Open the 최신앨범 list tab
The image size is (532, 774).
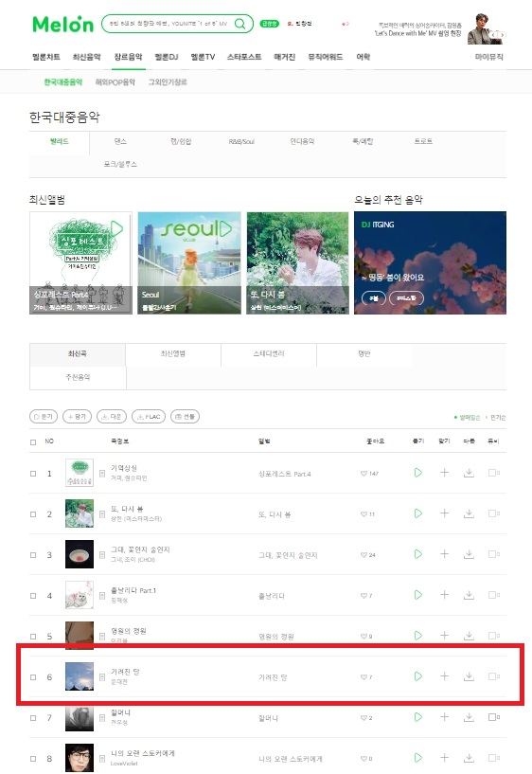(173, 354)
